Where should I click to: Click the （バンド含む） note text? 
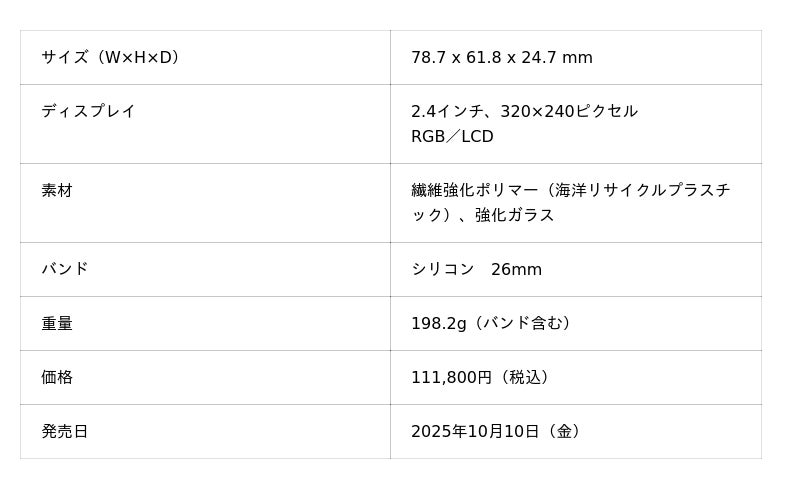tap(522, 323)
